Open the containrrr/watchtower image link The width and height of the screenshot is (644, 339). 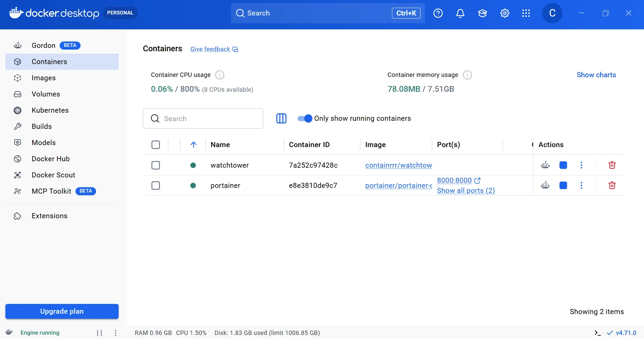click(x=398, y=165)
